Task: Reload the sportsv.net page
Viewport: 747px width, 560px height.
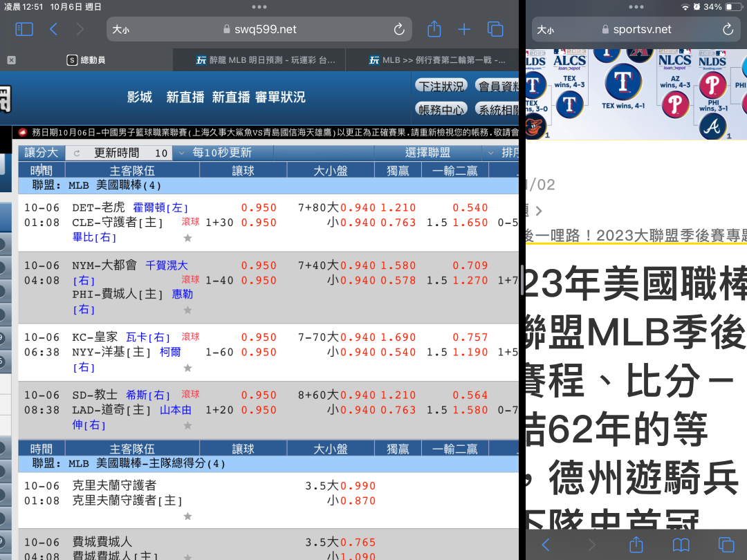Action: (x=728, y=30)
